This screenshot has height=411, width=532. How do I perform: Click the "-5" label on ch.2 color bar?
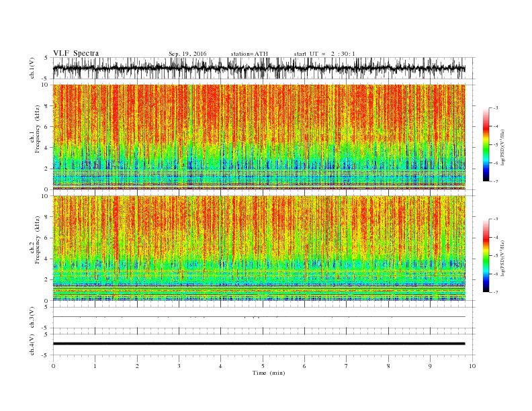click(x=495, y=256)
